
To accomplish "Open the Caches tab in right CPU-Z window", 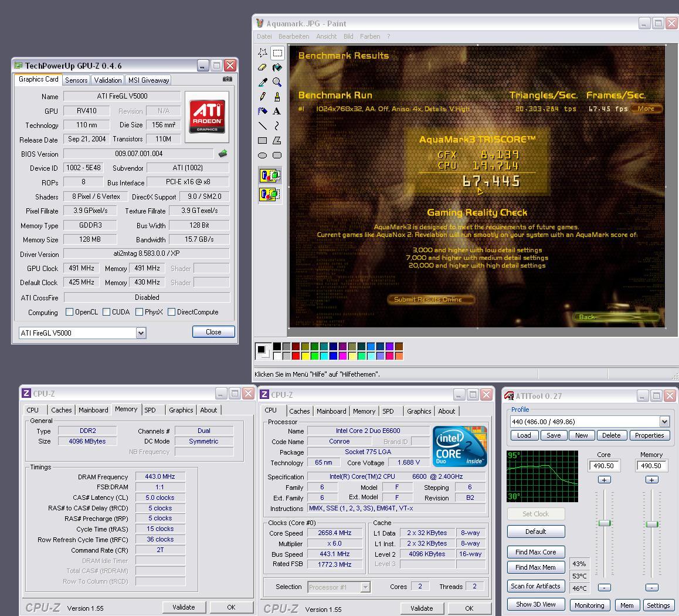I will click(299, 411).
